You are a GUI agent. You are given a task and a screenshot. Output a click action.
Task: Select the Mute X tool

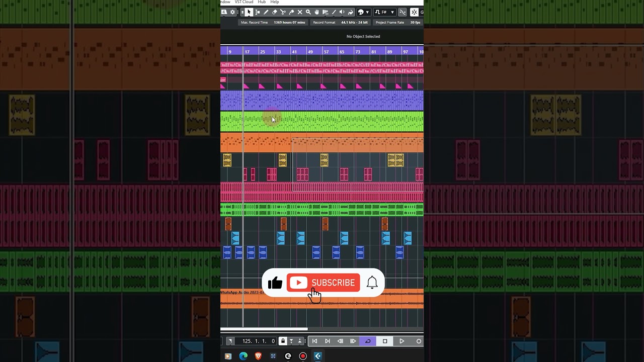tap(300, 12)
